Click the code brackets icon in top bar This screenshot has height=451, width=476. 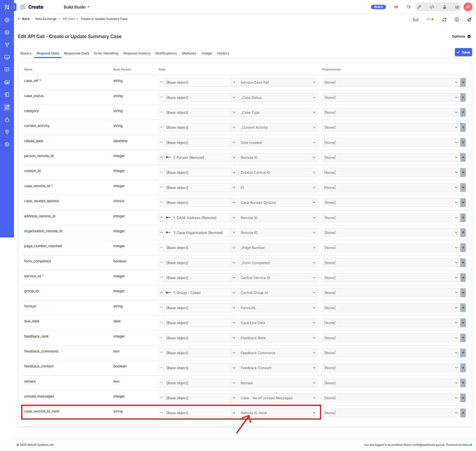click(x=432, y=7)
